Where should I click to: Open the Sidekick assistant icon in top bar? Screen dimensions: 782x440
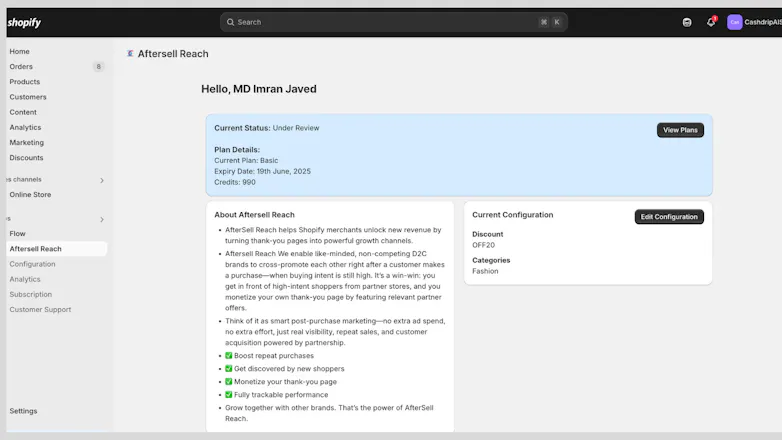687,22
